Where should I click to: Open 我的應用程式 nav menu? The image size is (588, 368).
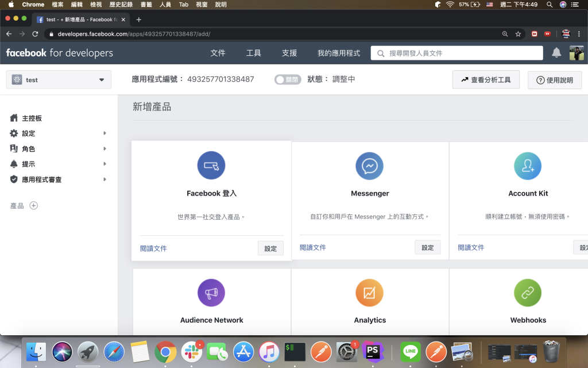[339, 53]
